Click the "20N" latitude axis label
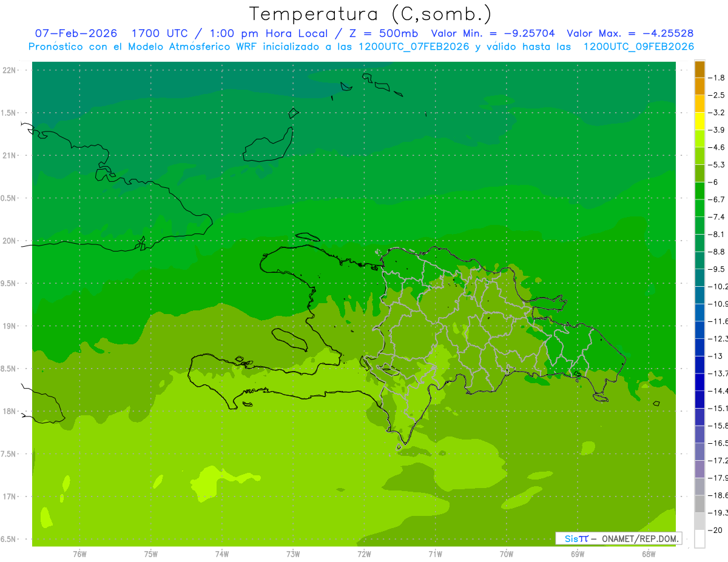 point(9,241)
